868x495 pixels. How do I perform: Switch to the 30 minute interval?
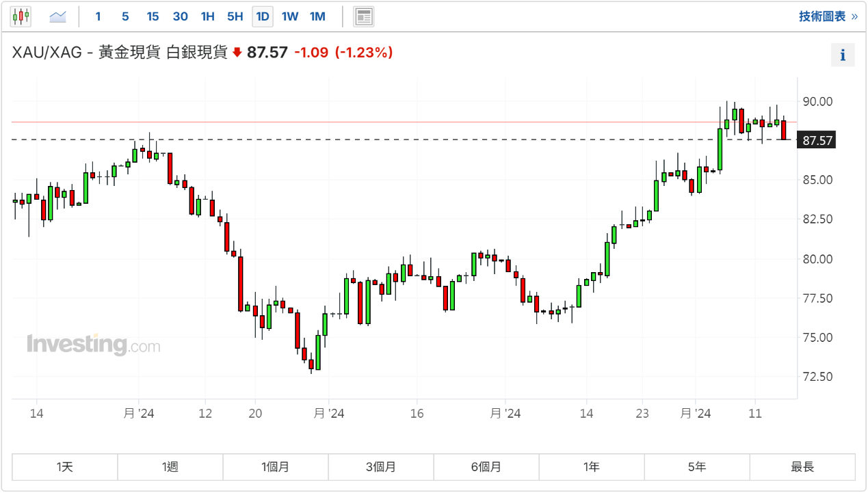coord(180,16)
